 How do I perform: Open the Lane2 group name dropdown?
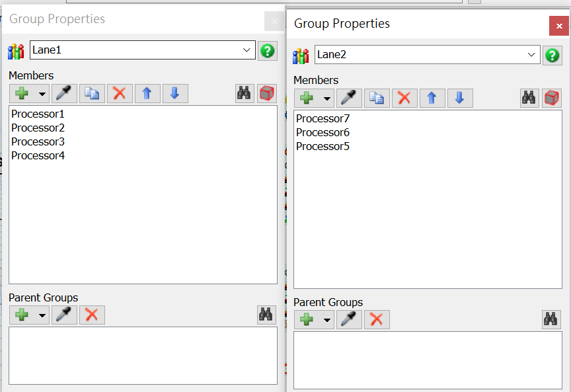point(531,55)
